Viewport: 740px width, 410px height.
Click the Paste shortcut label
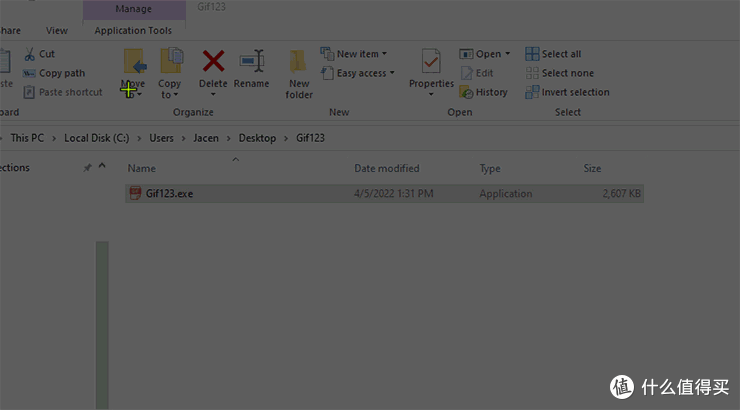[70, 92]
